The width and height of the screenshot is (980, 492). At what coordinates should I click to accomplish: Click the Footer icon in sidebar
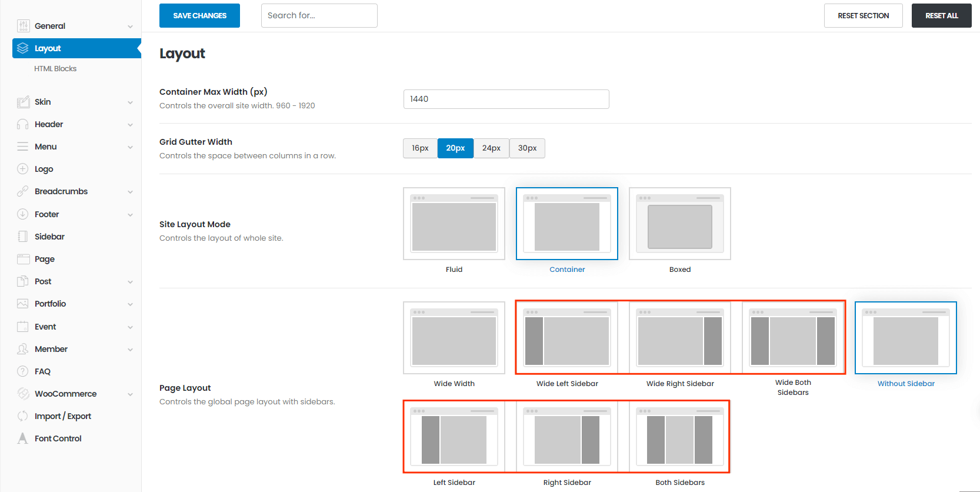pyautogui.click(x=23, y=214)
